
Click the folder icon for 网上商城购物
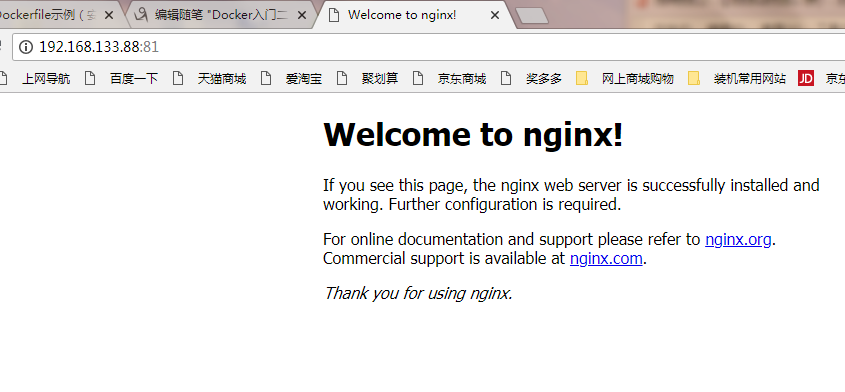[581, 79]
